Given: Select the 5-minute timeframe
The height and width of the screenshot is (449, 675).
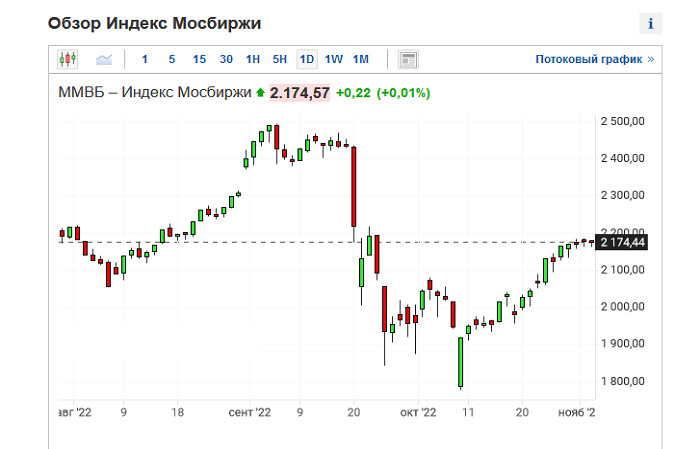Looking at the screenshot, I should click(x=172, y=59).
